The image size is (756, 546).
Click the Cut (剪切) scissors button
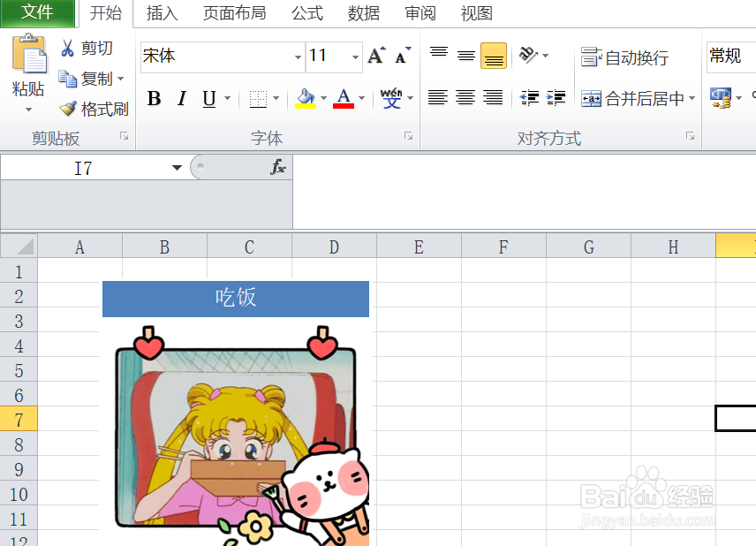tap(87, 49)
